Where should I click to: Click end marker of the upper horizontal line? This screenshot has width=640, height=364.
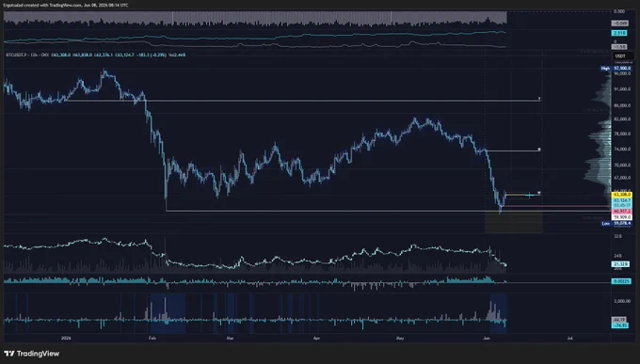point(539,99)
